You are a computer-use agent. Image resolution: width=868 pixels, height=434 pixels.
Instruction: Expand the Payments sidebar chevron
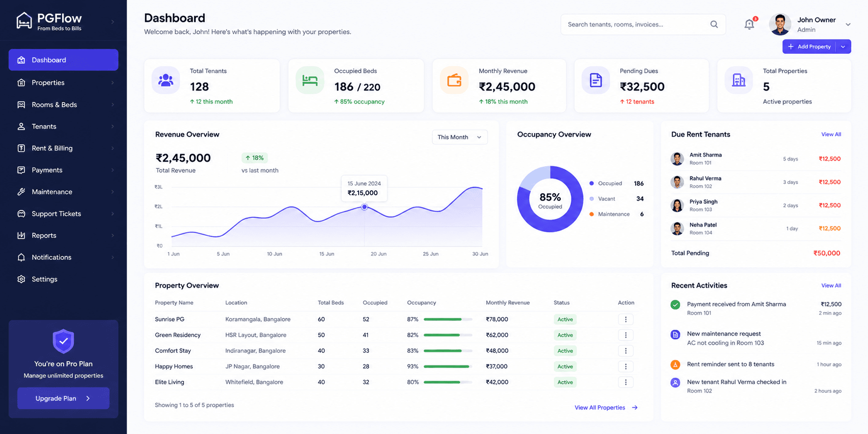click(113, 170)
